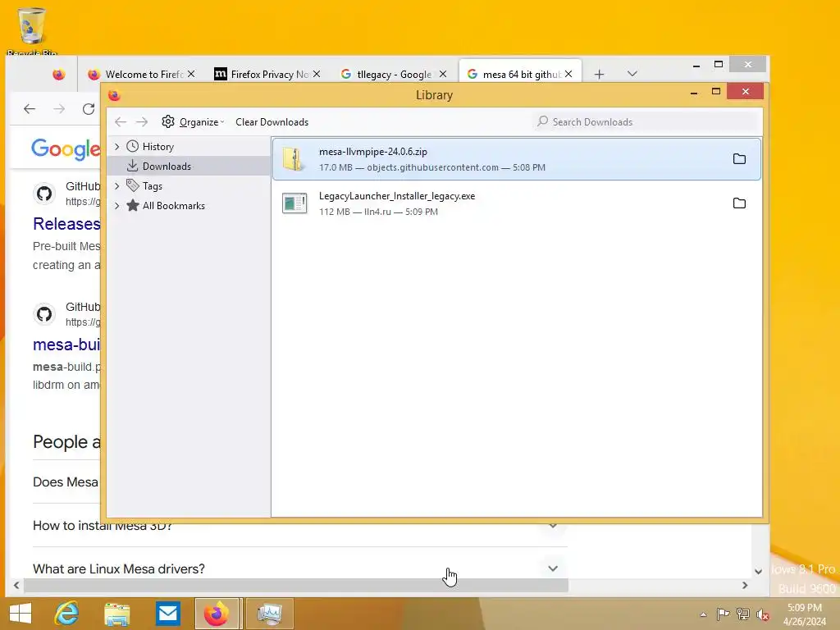The width and height of the screenshot is (840, 630).
Task: Open the Organize menu
Action: 193,122
